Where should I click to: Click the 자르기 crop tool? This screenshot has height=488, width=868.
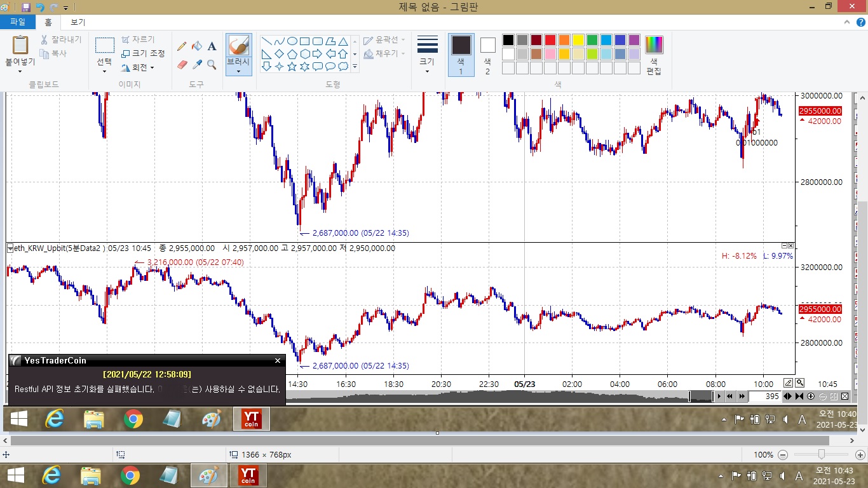point(138,39)
